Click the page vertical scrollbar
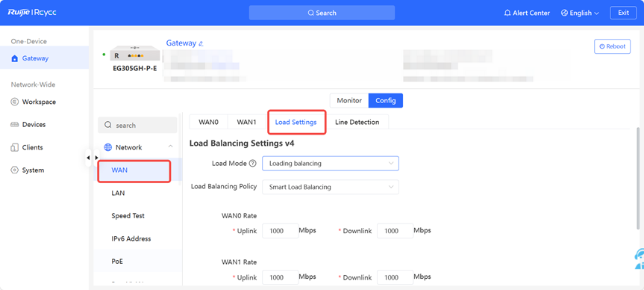 tap(637, 178)
